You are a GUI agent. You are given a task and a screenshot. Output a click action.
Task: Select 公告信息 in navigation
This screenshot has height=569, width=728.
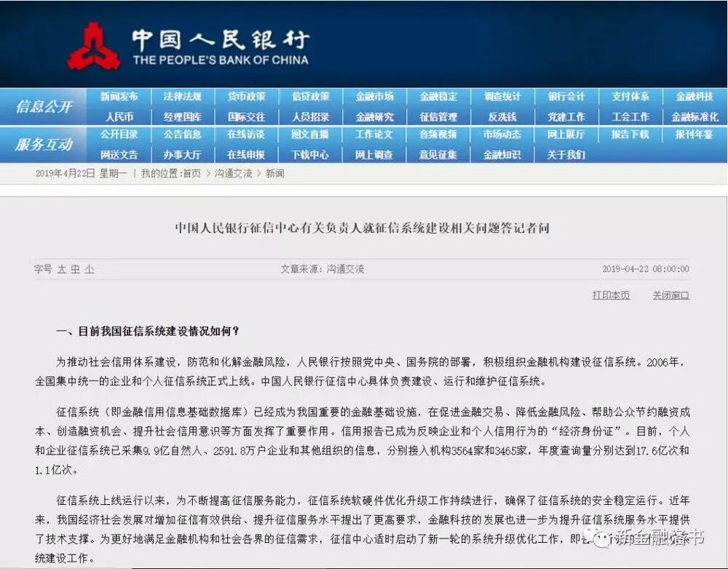click(183, 135)
